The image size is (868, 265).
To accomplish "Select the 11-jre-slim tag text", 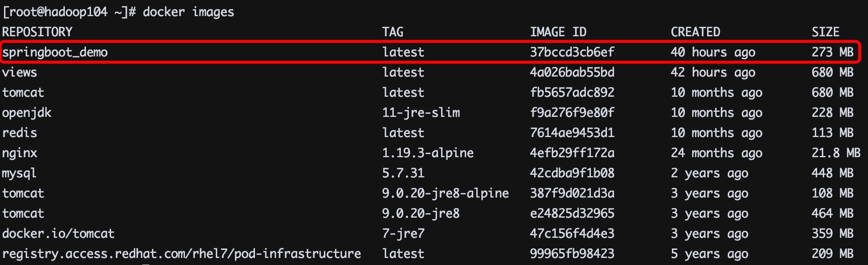I will click(x=420, y=113).
